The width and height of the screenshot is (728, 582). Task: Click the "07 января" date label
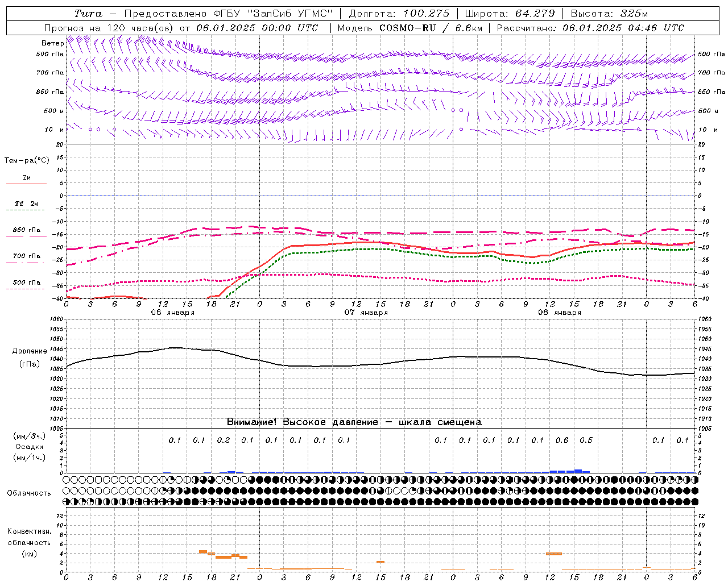coord(366,313)
